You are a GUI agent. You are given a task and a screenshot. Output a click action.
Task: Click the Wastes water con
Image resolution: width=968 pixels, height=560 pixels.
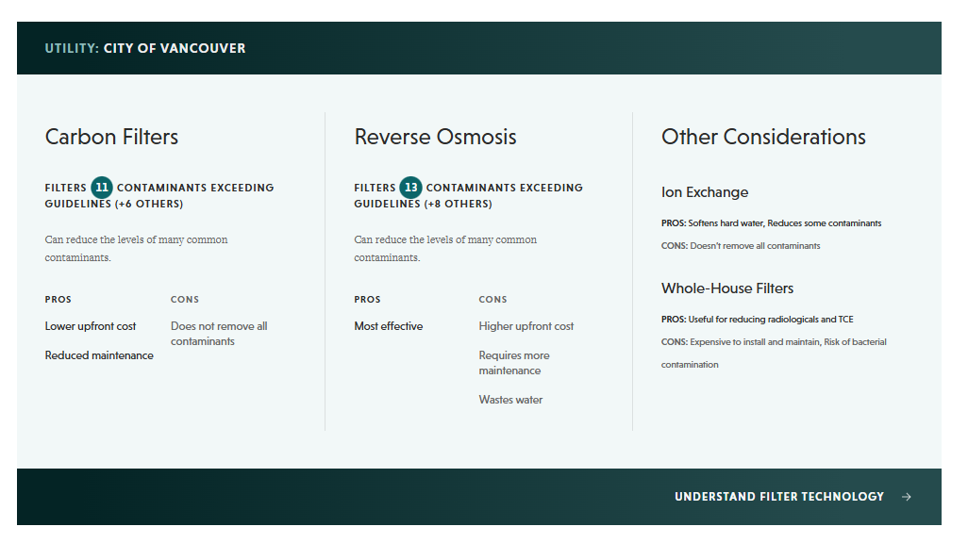click(510, 400)
